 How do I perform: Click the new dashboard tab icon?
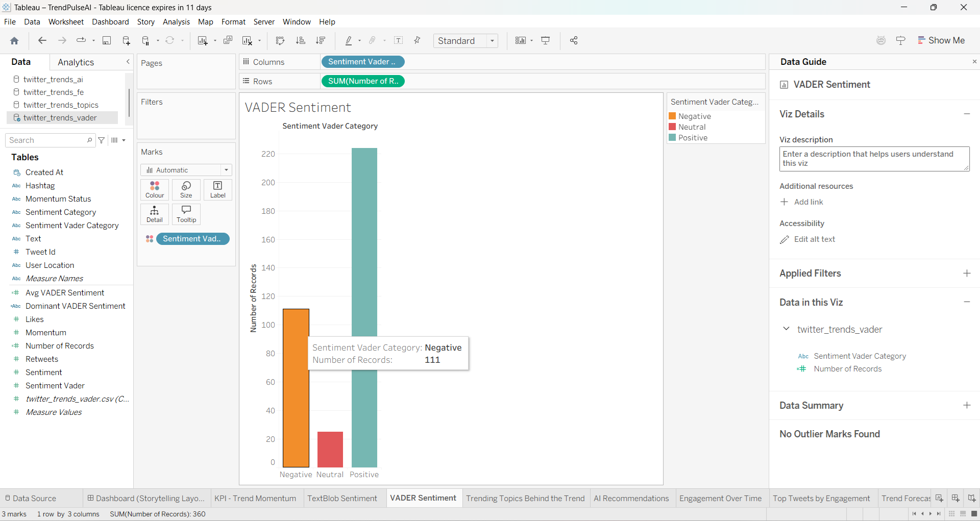tap(955, 498)
